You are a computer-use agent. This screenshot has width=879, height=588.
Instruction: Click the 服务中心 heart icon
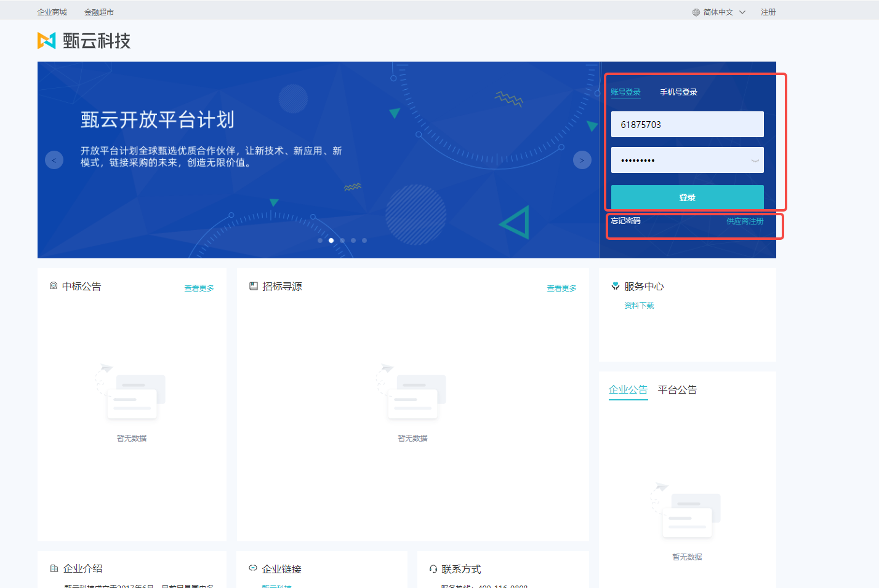point(616,286)
